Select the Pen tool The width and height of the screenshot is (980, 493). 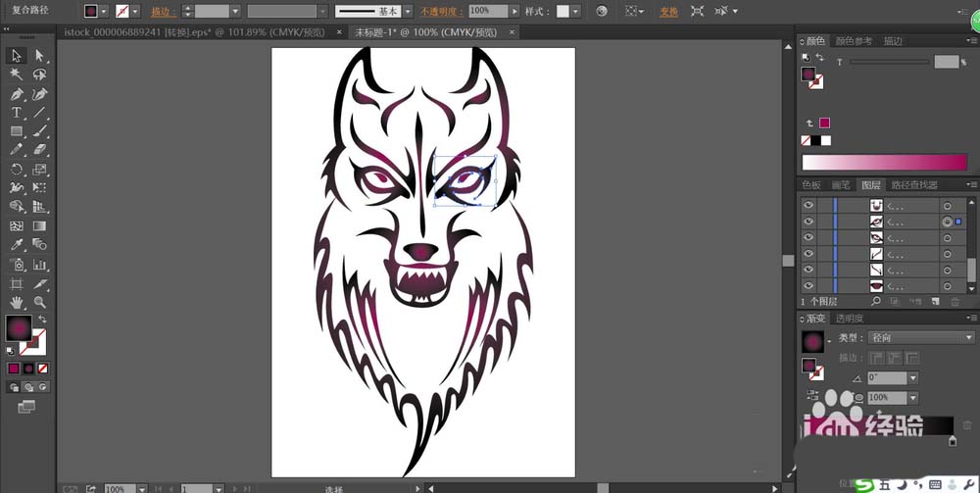[17, 94]
